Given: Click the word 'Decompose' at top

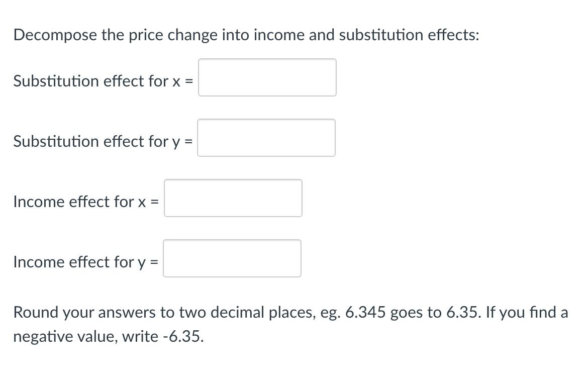Looking at the screenshot, I should tap(55, 35).
